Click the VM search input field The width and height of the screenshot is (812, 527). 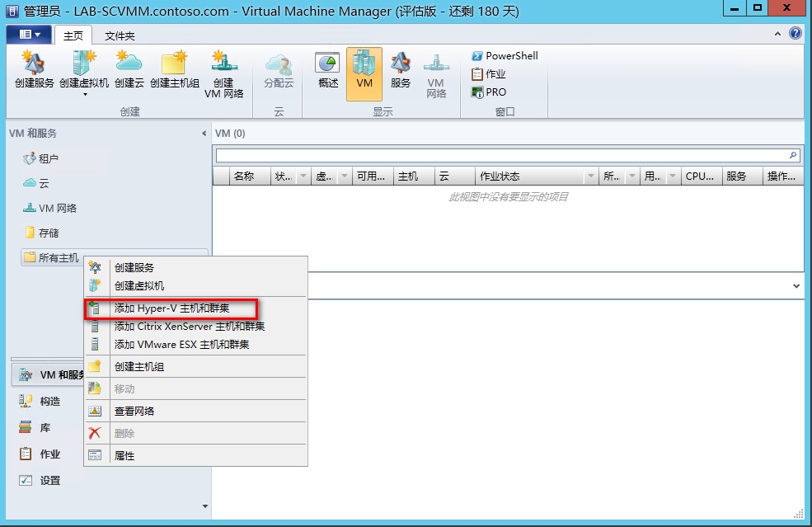[501, 155]
